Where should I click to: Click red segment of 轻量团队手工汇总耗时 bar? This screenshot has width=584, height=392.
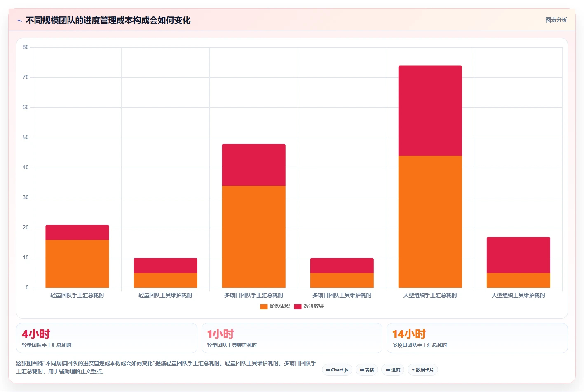coord(77,232)
